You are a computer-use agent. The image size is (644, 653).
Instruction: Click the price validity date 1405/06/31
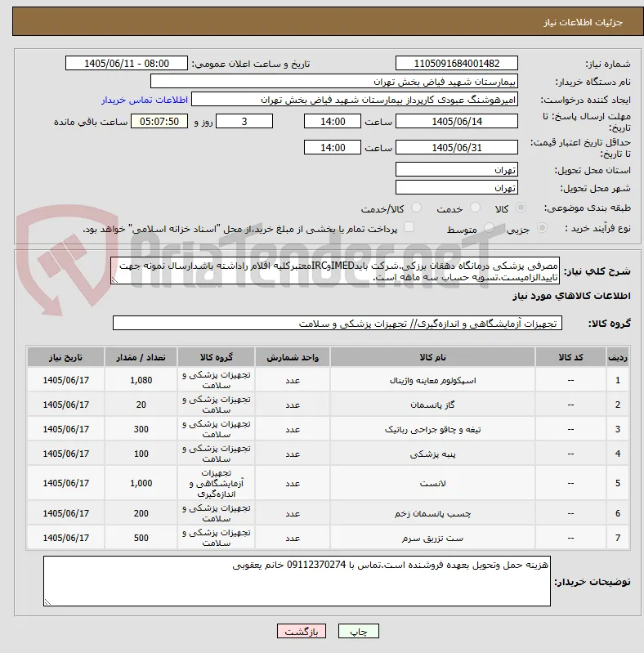(x=457, y=147)
